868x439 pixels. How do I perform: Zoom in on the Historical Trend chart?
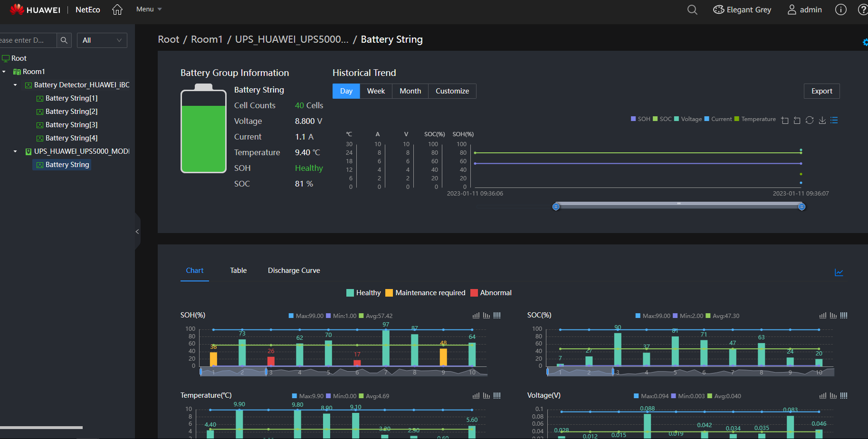pyautogui.click(x=785, y=120)
